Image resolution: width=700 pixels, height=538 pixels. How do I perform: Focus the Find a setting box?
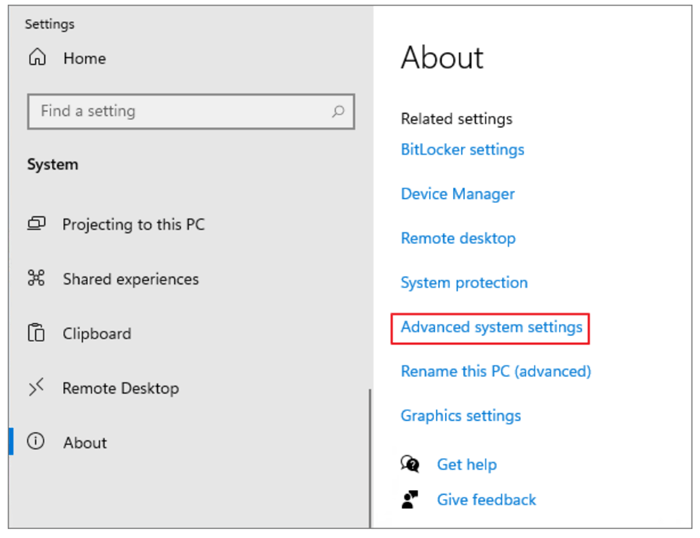(x=191, y=111)
